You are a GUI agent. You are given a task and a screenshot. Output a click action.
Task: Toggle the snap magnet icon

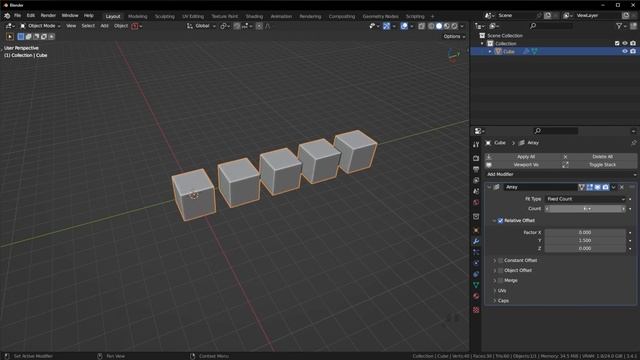pyautogui.click(x=237, y=26)
